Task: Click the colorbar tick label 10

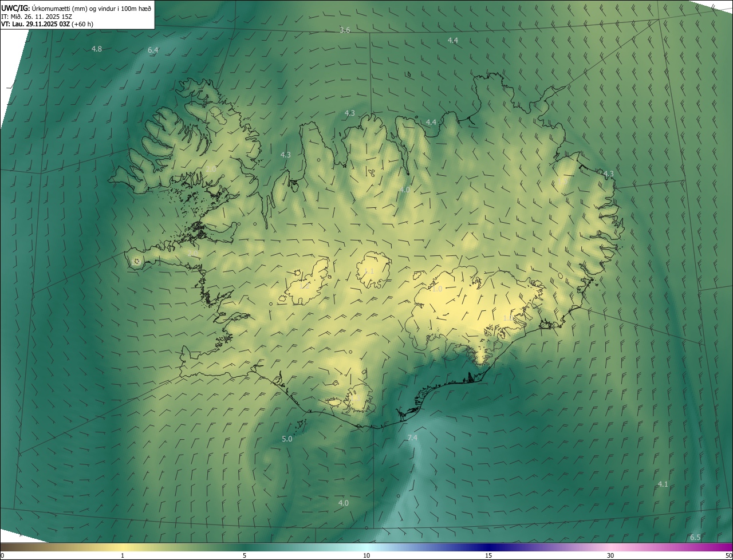Action: click(366, 555)
